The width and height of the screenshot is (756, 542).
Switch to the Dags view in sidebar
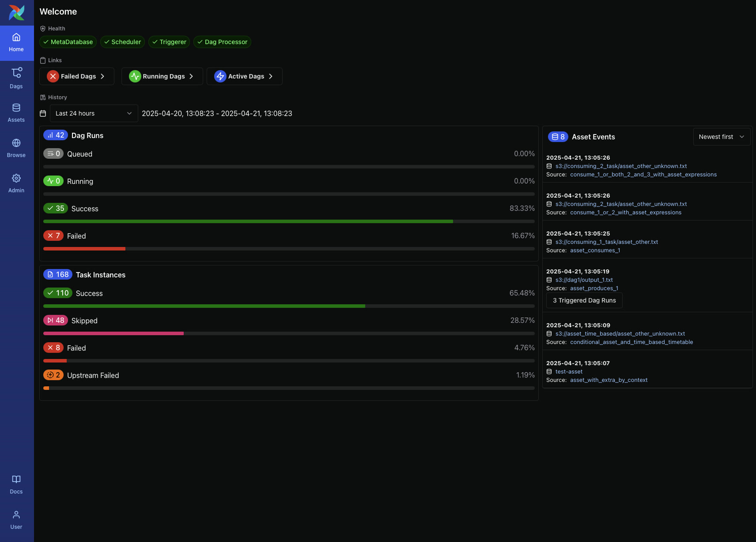[16, 78]
